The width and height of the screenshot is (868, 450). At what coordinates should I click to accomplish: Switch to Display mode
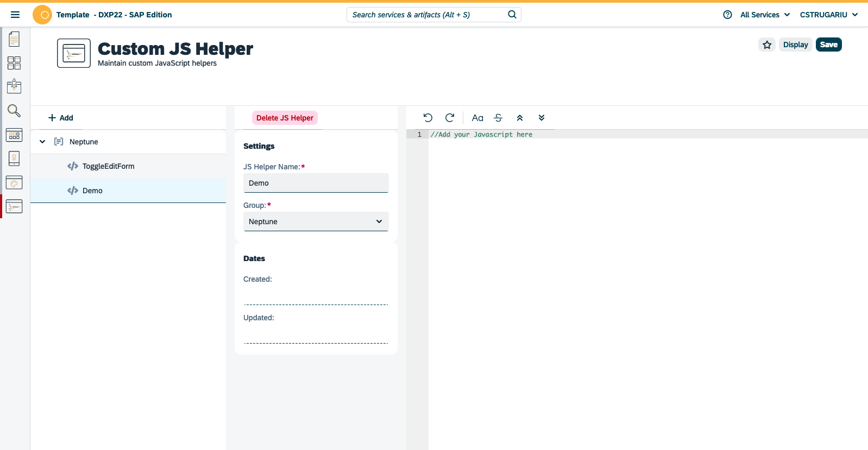pyautogui.click(x=796, y=45)
